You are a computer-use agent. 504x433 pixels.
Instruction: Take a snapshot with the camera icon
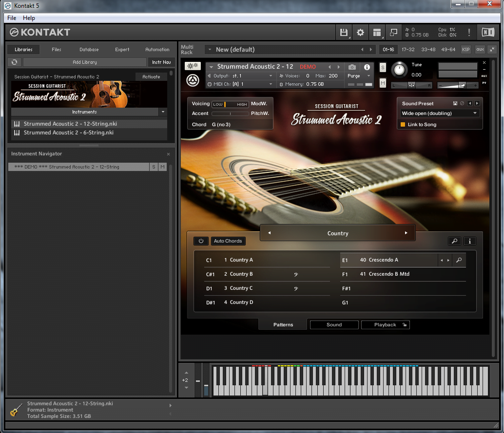click(x=352, y=67)
